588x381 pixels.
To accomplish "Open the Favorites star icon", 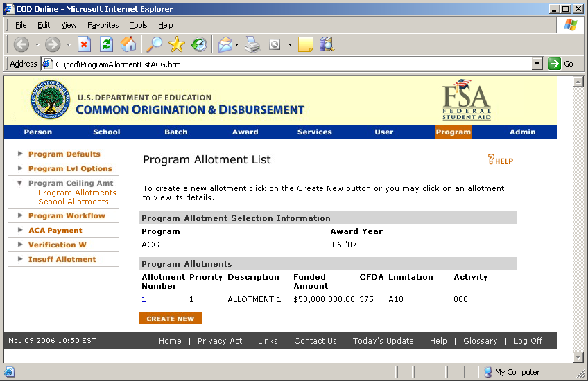I will click(177, 44).
